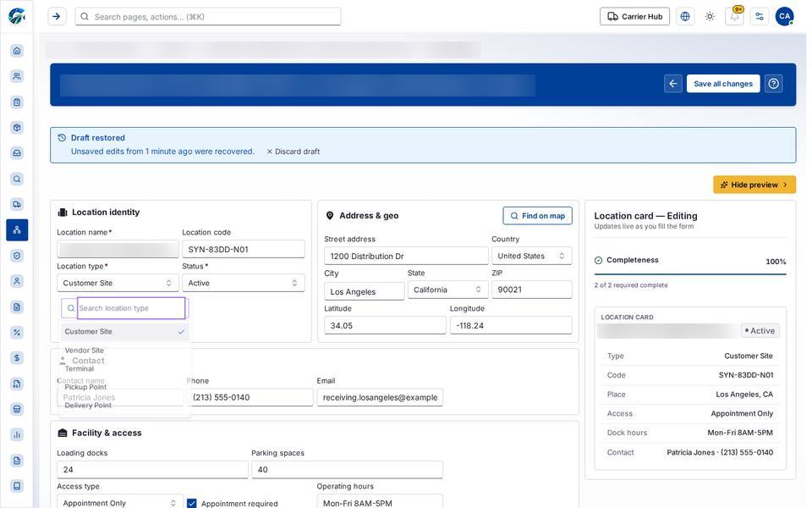Screen dimensions: 812x508
Task: Open the multiple-users icon in the sidebar
Action: click(x=17, y=76)
